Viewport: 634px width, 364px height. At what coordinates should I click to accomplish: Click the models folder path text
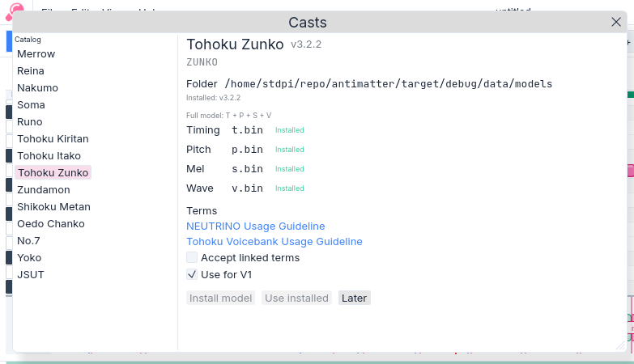[389, 84]
